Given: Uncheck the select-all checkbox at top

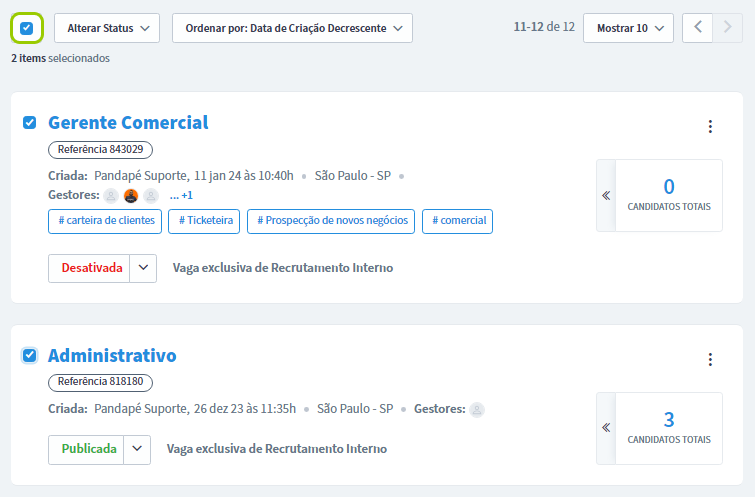Looking at the screenshot, I should pyautogui.click(x=26, y=28).
